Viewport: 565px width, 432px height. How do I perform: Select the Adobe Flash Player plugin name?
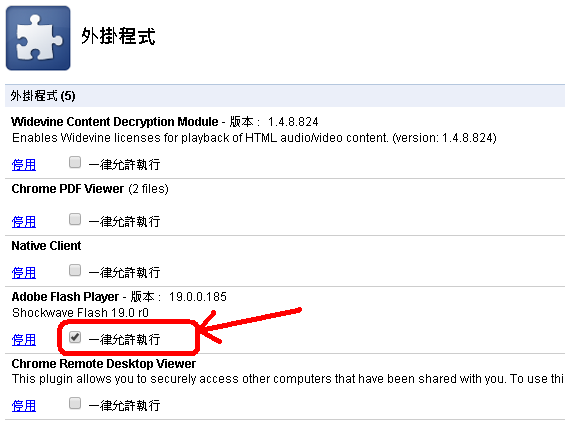(65, 297)
